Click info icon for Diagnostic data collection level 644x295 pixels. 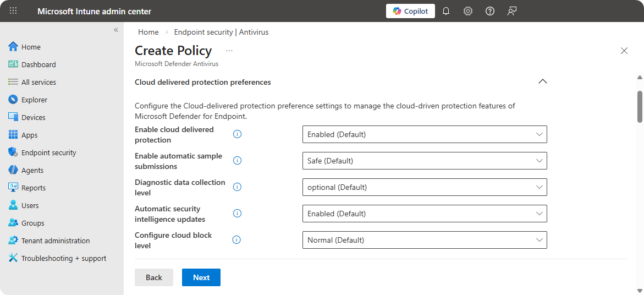pos(238,187)
